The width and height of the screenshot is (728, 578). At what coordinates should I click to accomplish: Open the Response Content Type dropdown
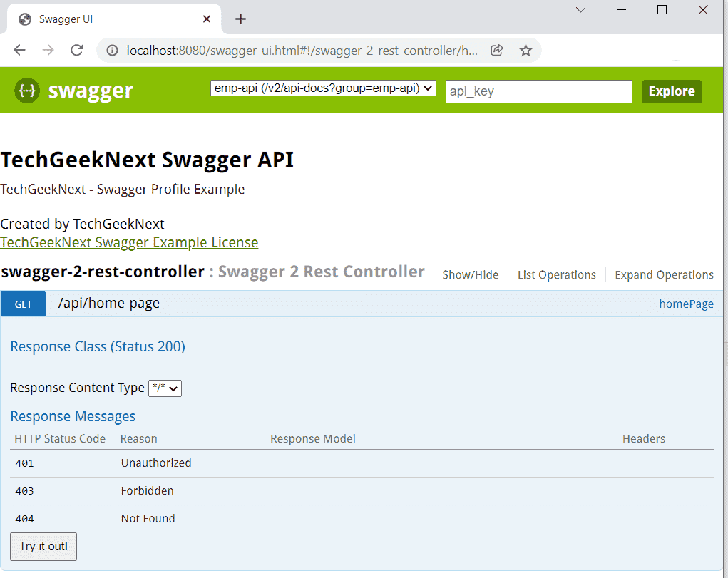(165, 388)
